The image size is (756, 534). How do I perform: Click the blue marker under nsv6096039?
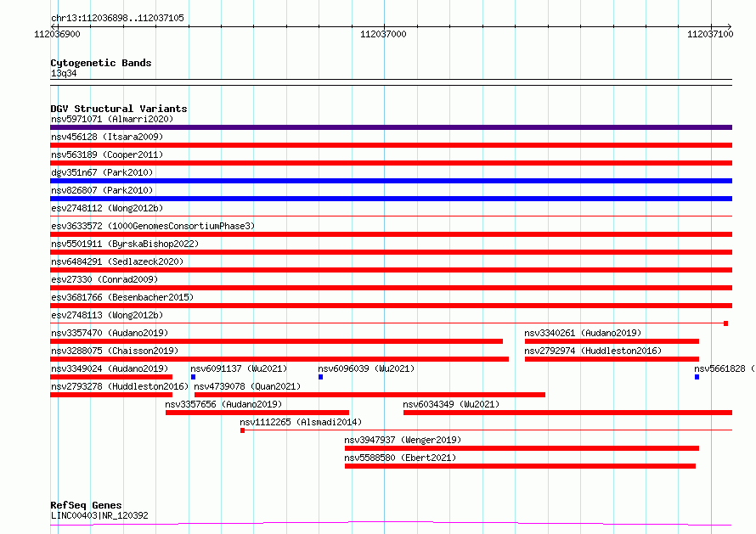pos(320,377)
